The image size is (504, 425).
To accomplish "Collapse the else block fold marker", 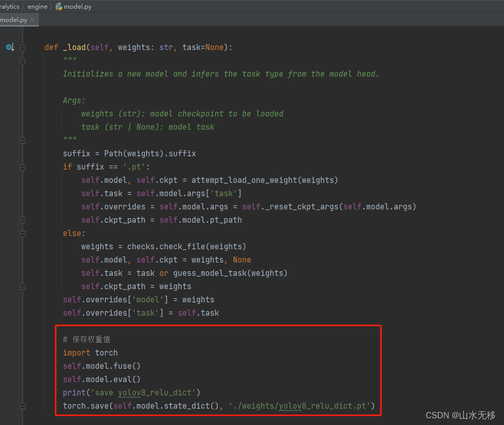I will click(23, 233).
